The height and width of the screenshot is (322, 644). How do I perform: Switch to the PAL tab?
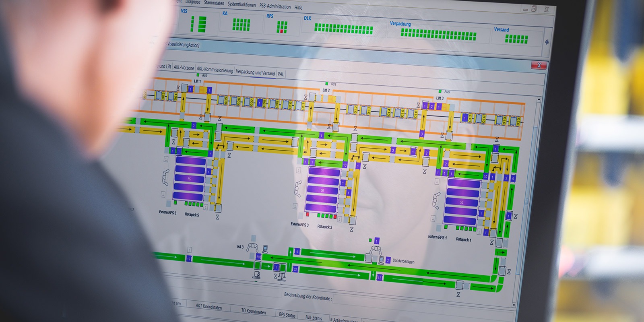(x=281, y=74)
